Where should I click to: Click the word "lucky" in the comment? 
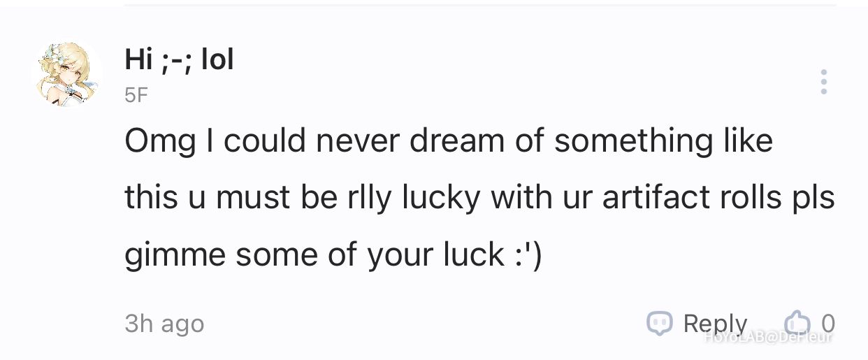tap(441, 199)
